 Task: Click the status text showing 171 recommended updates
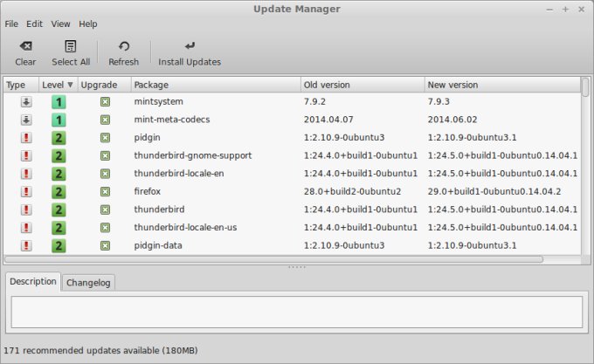100,350
